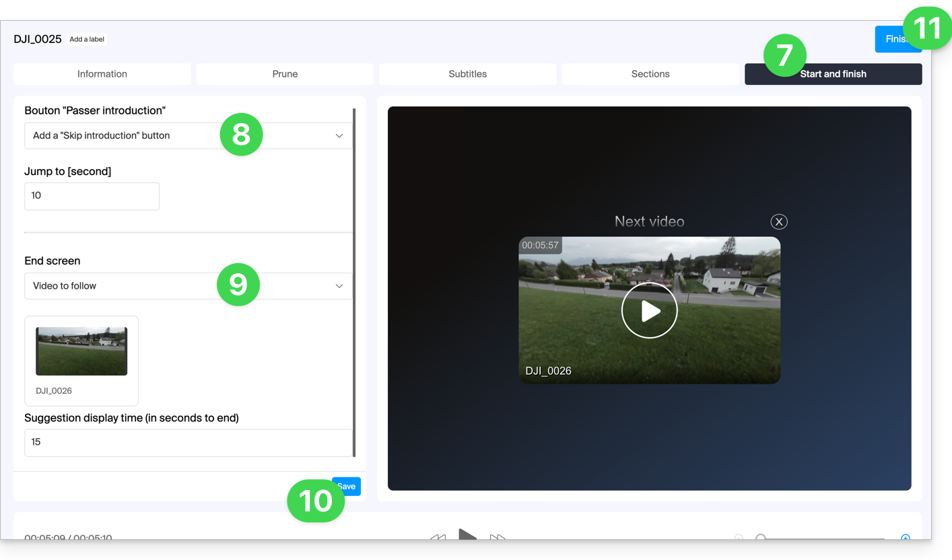The width and height of the screenshot is (952, 560).
Task: Select the DJI_0026 thumbnail under End screen
Action: pos(81,351)
